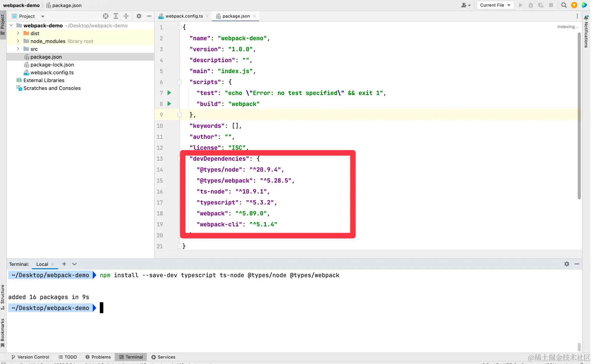Screen dimensions: 593x364
Task: Open Project panel gear options
Action: point(139,16)
